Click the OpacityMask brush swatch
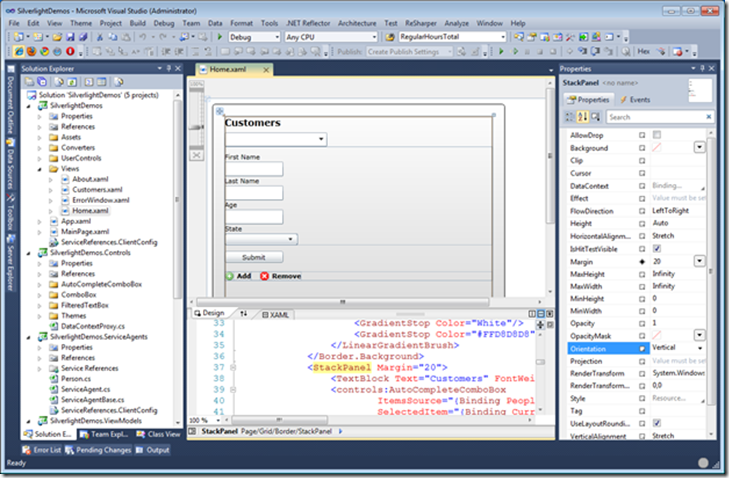This screenshot has width=729, height=478. (656, 335)
